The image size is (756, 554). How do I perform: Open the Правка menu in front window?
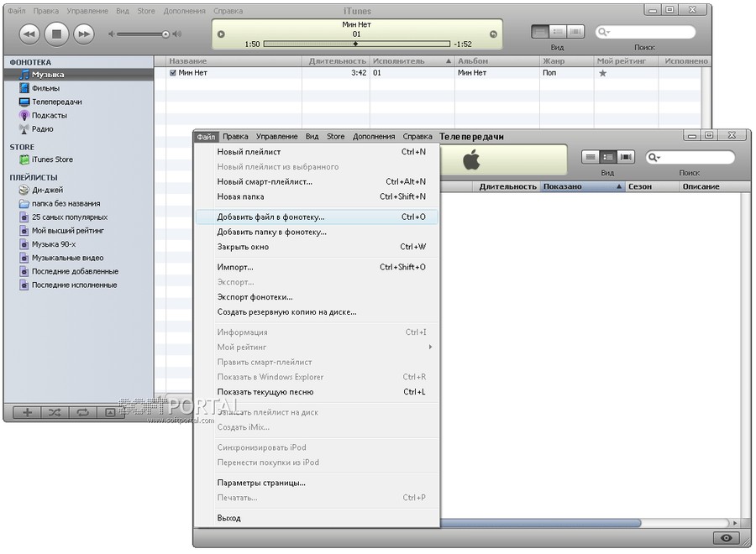[x=235, y=137]
